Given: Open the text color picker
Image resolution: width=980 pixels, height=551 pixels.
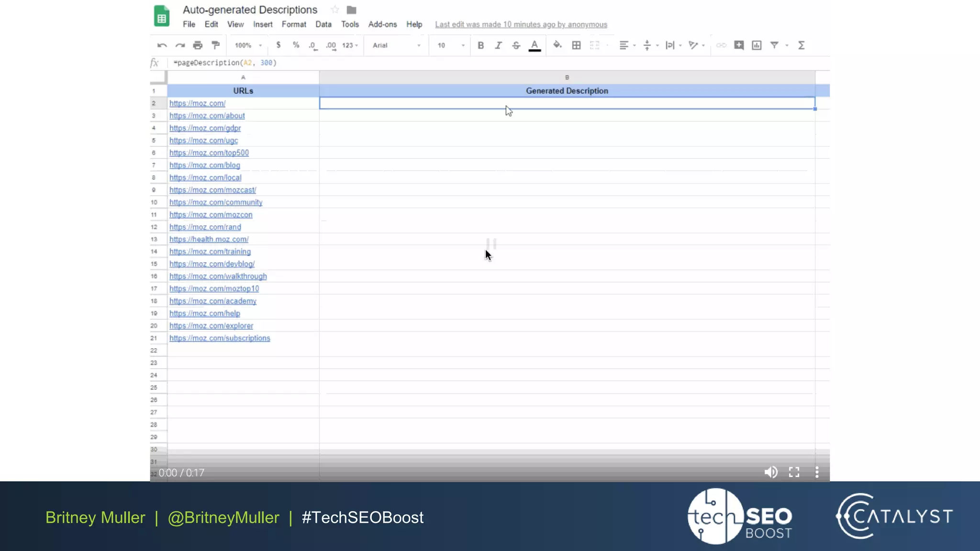Looking at the screenshot, I should coord(535,45).
